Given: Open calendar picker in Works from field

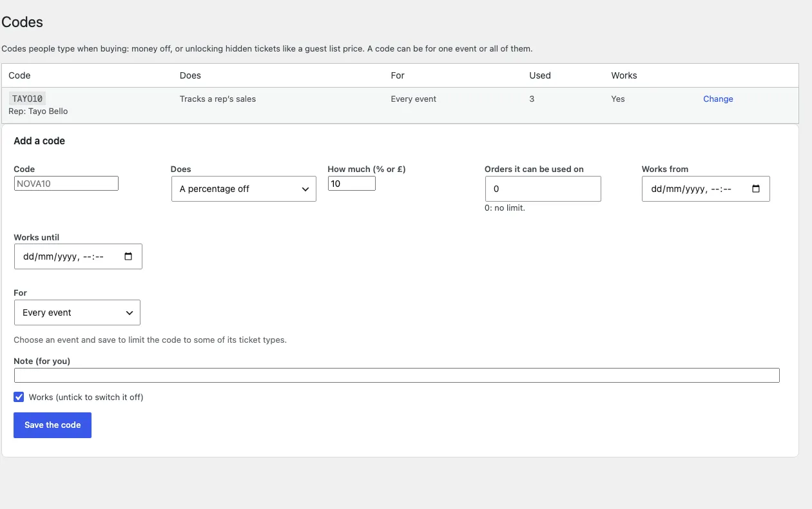Looking at the screenshot, I should click(756, 189).
